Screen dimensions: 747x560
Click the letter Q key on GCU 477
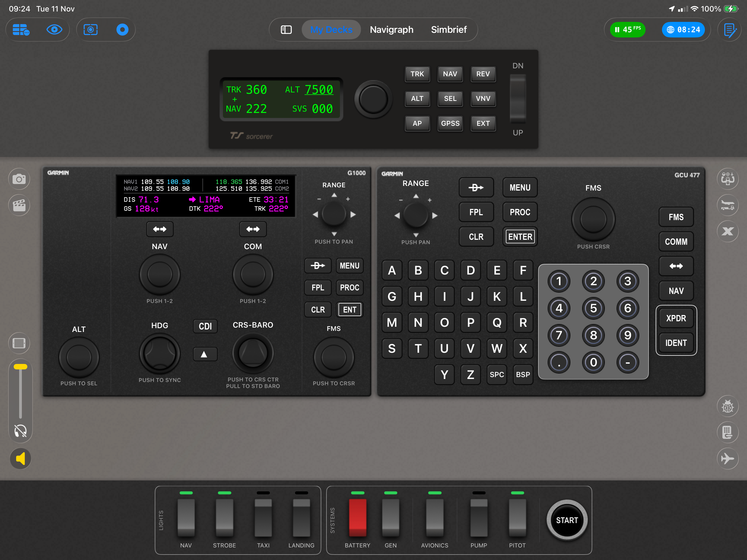[x=497, y=323]
